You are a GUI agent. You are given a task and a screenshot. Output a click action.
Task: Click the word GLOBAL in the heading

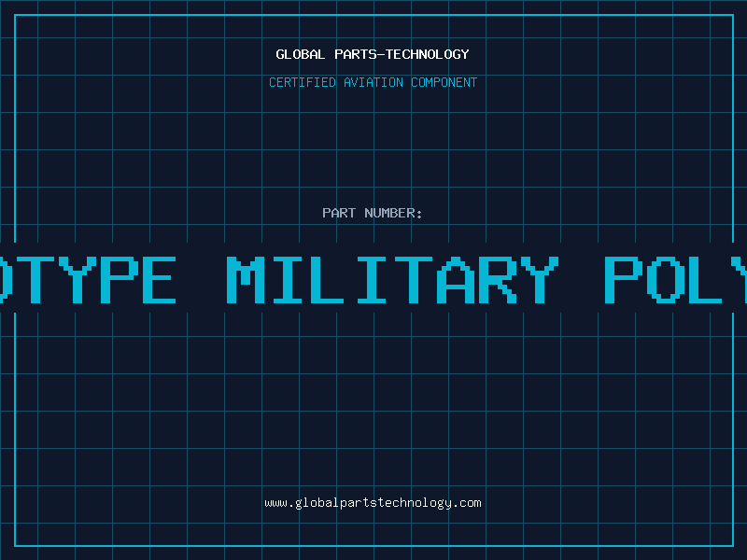tap(301, 54)
